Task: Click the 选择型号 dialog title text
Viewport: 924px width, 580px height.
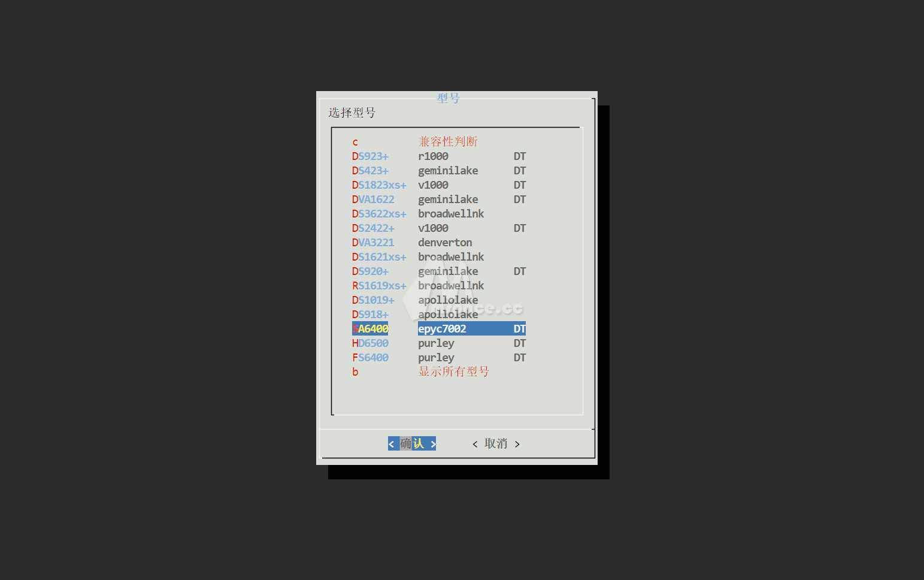Action: 352,113
